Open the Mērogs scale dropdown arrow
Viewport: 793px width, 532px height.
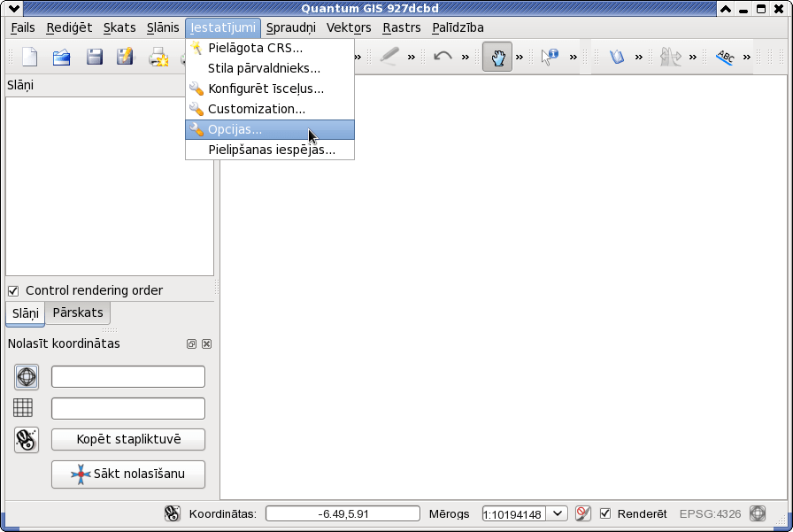[x=557, y=513]
